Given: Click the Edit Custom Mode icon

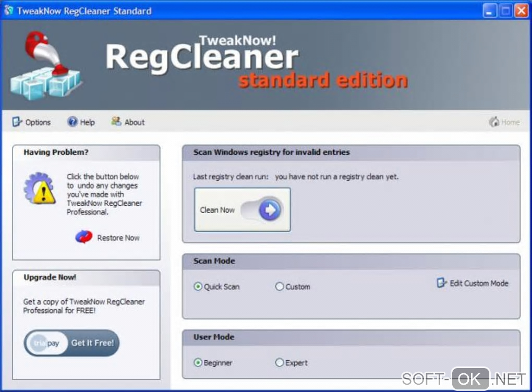Looking at the screenshot, I should pos(441,283).
